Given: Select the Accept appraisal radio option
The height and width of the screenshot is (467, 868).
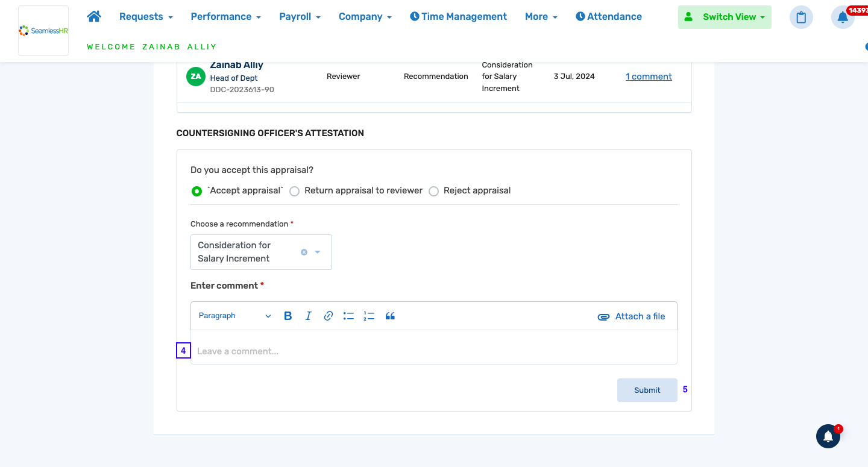Looking at the screenshot, I should pyautogui.click(x=197, y=191).
